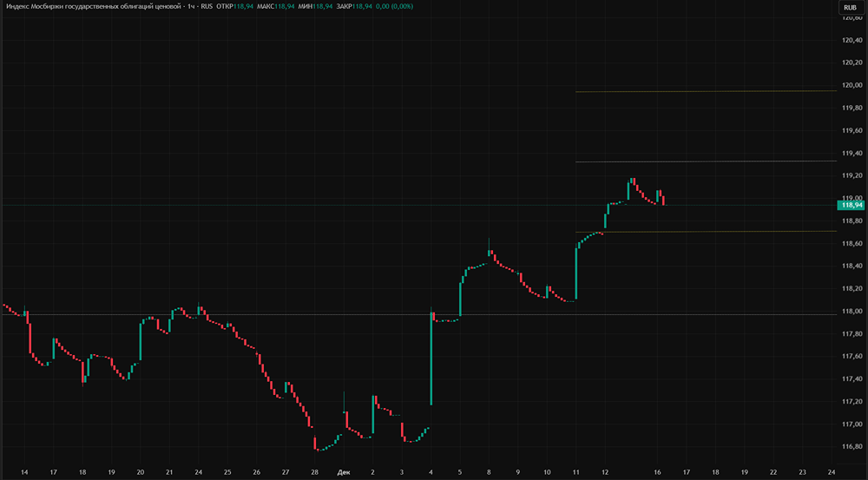Image resolution: width=868 pixels, height=480 pixels.
Task: Click date label 26 on time axis
Action: 256,472
